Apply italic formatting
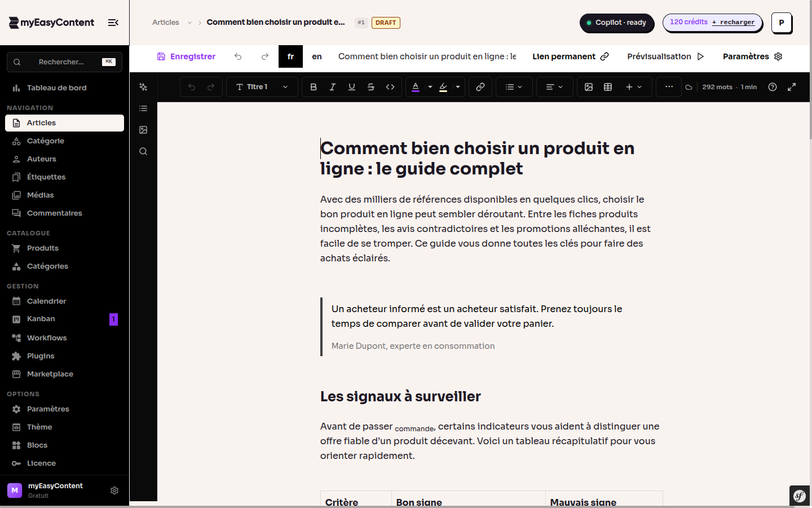 (x=333, y=87)
